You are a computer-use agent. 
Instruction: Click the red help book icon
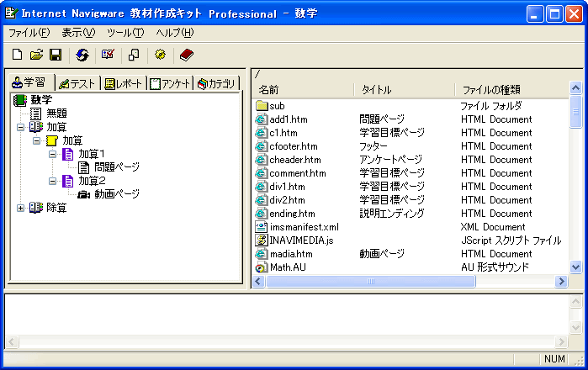[186, 55]
